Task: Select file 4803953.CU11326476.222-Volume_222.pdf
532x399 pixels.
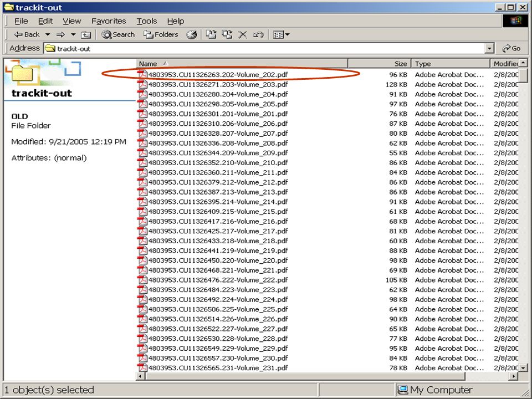Action: [218, 280]
